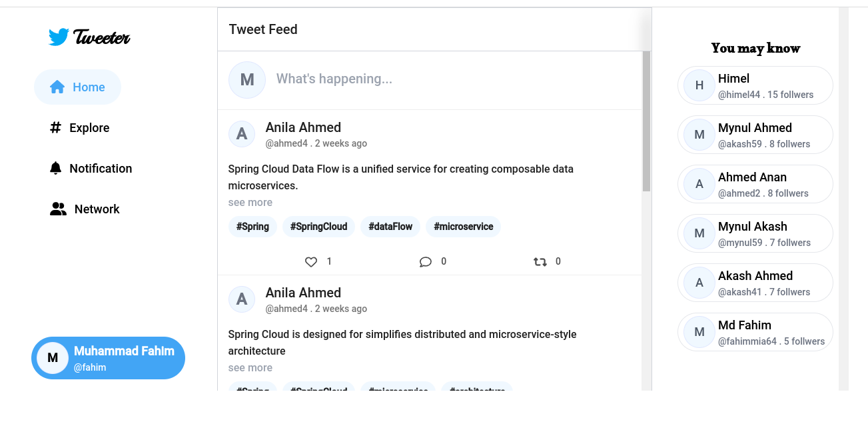Open Md Fahim suggestion card

(x=755, y=332)
